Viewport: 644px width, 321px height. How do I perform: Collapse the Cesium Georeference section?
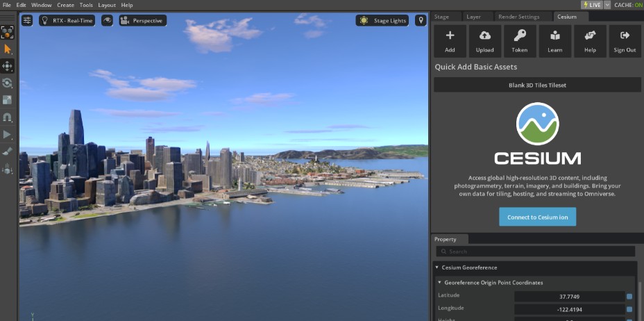coord(437,267)
